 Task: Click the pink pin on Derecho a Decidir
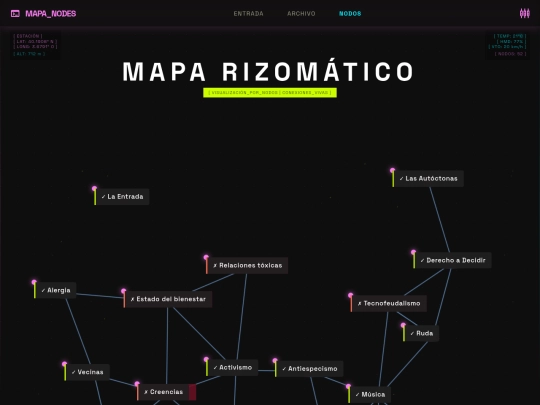point(413,252)
